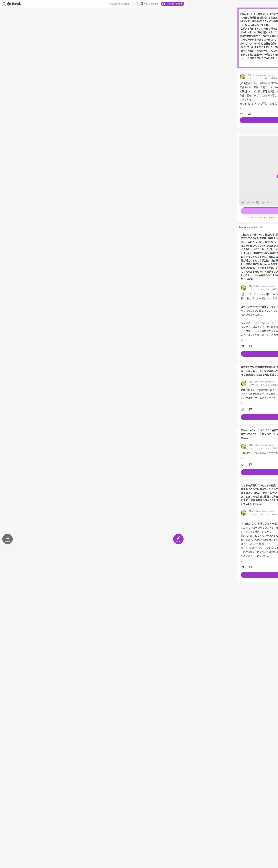Open the アイナナ tag on the 9h comment
This screenshot has width=278, height=868.
click(265, 515)
